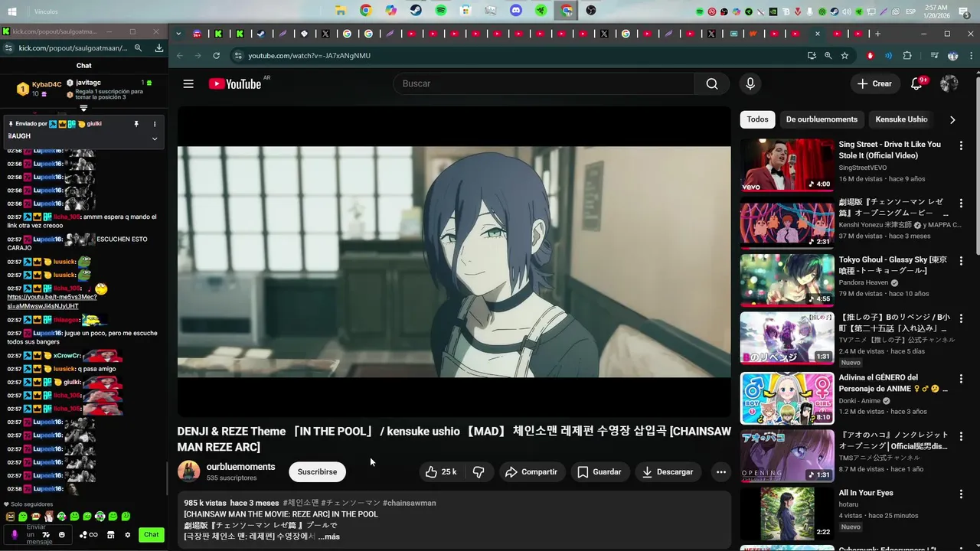
Task: Open the Kick shop storefront icon
Action: tap(111, 535)
